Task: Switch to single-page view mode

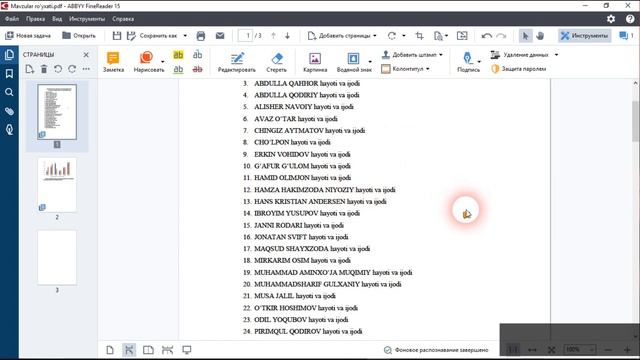Action: [110, 350]
